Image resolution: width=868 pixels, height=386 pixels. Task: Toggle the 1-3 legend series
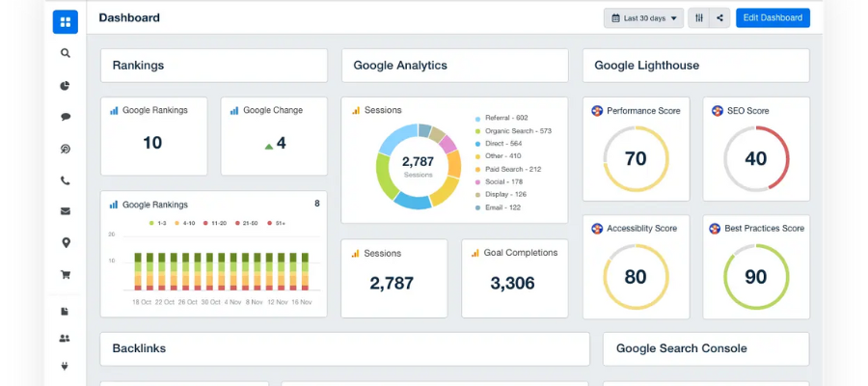point(158,223)
